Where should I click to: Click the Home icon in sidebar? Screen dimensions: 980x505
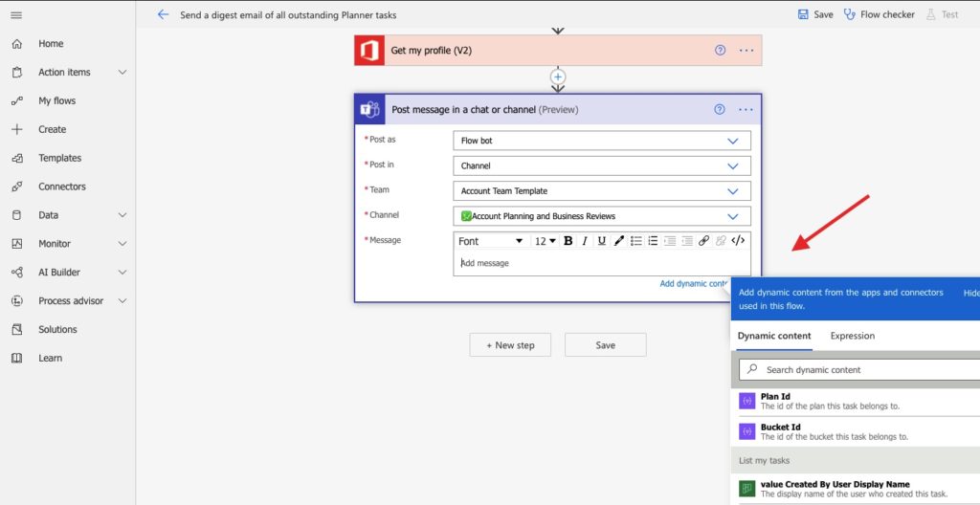tap(17, 44)
